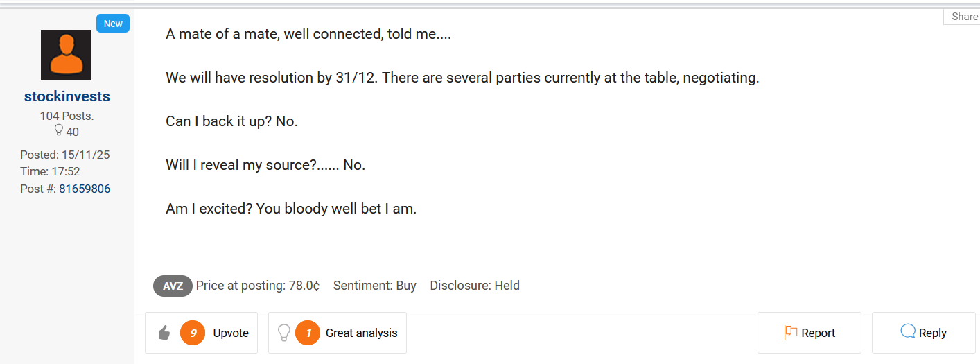Click the thumbs-up icon
The image size is (980, 364).
pos(164,333)
